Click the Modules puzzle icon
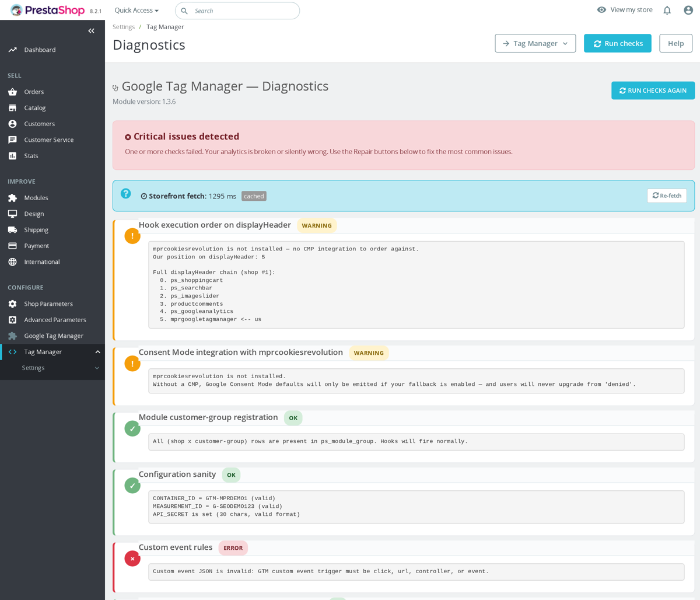This screenshot has height=600, width=700. [x=12, y=198]
